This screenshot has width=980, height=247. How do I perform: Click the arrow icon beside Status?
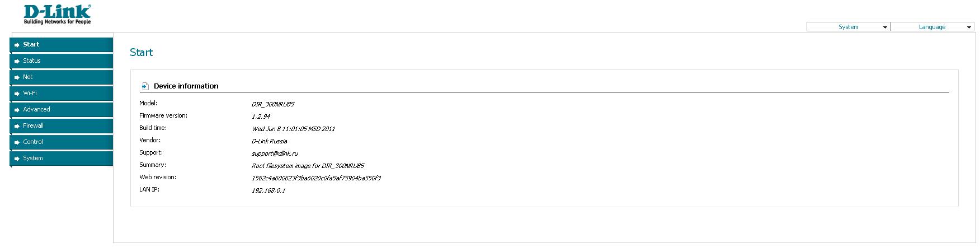tap(17, 61)
